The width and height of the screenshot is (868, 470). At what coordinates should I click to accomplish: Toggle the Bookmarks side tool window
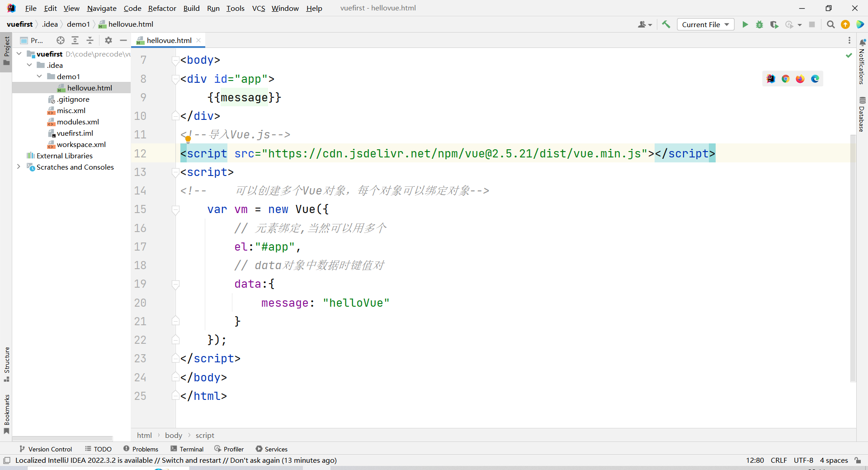tap(6, 414)
